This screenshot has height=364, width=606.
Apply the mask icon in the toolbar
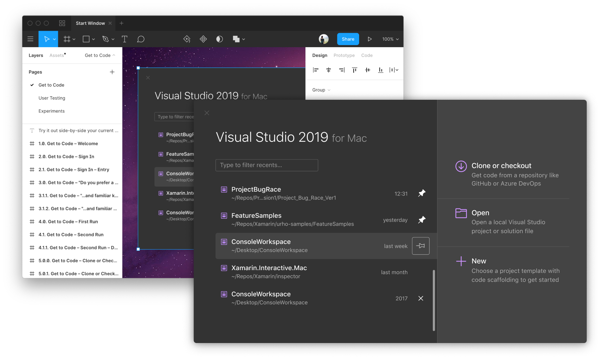[x=219, y=39]
